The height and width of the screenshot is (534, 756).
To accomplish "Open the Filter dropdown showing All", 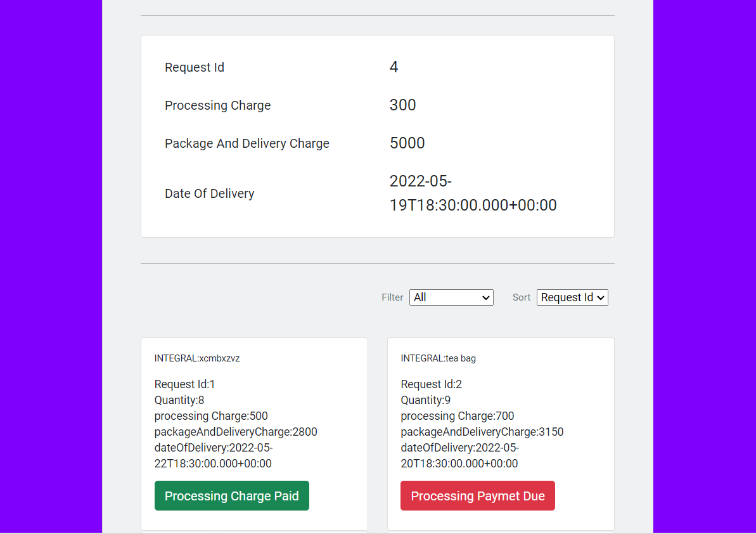I will point(451,297).
